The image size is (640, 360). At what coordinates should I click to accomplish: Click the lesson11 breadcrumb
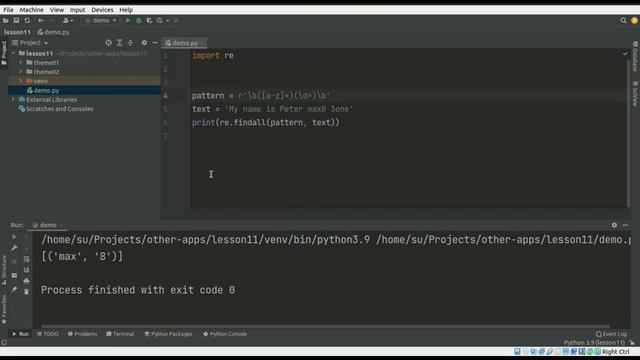click(x=17, y=32)
